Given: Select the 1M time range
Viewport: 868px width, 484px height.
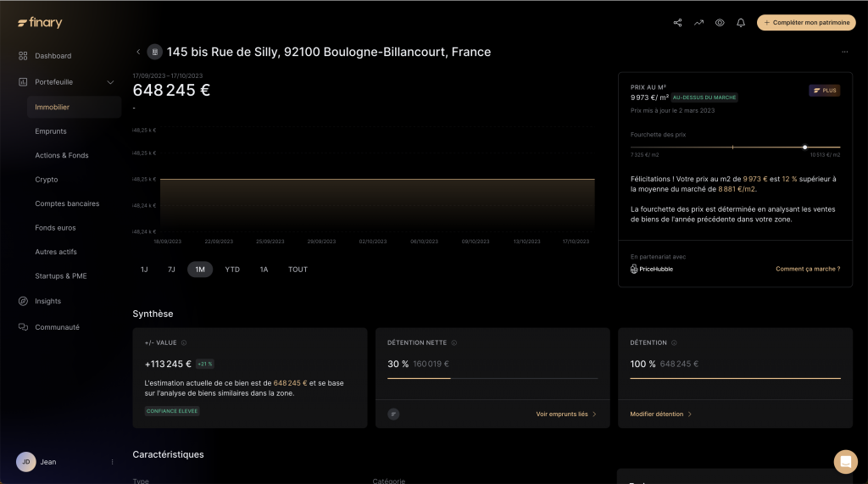Looking at the screenshot, I should point(200,270).
